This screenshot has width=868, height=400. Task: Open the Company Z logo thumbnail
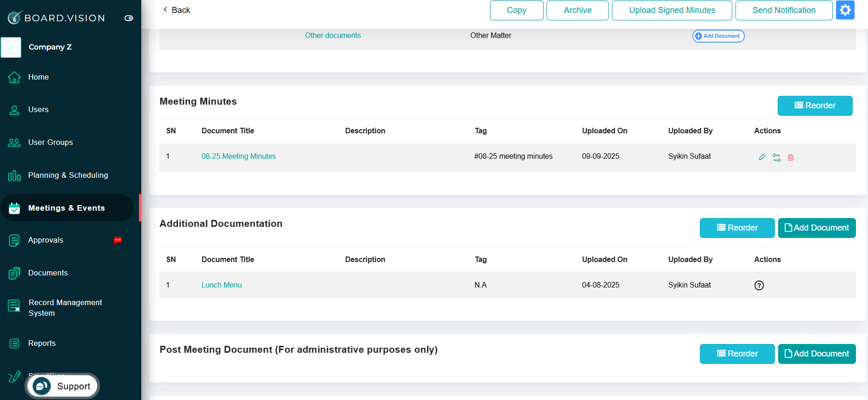(11, 47)
